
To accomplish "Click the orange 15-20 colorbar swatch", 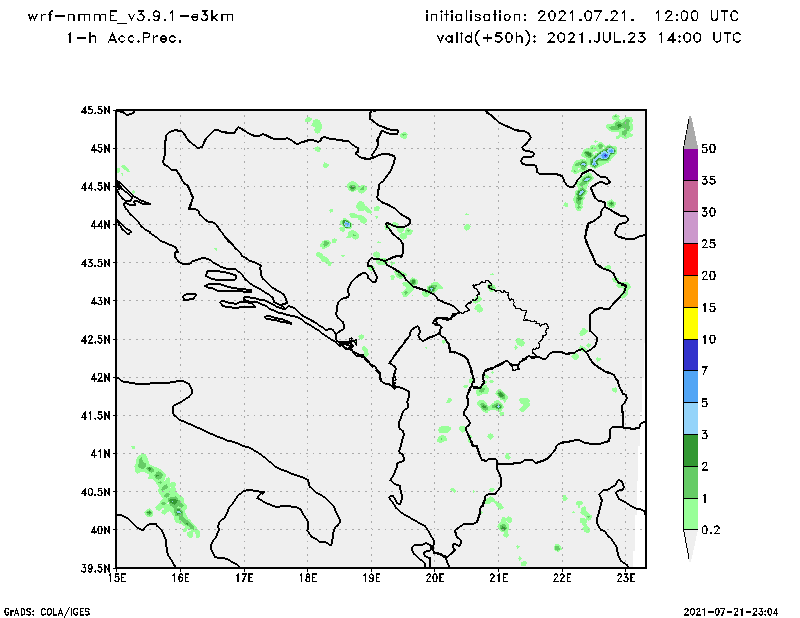I will [690, 291].
